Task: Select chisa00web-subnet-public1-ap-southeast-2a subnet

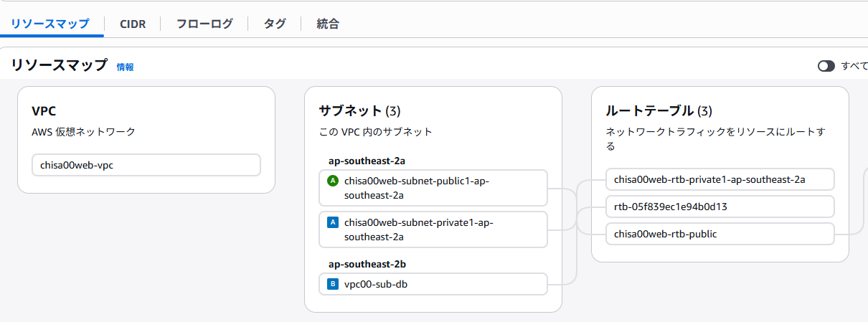Action: click(433, 188)
